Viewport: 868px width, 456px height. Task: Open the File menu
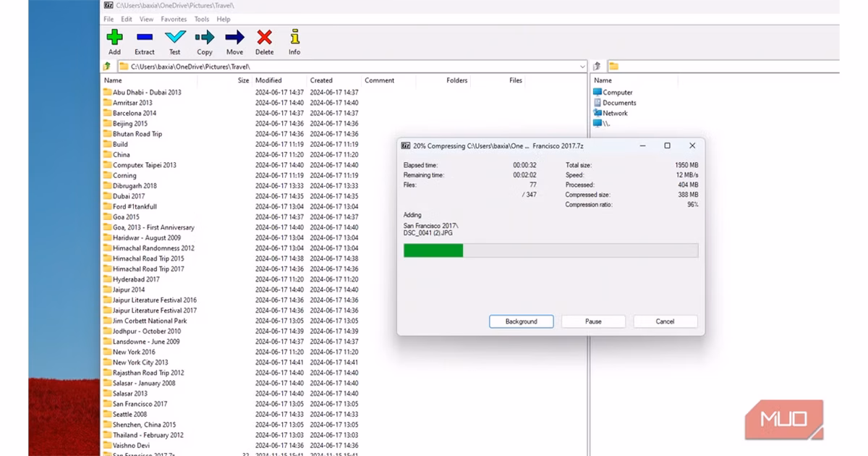[x=109, y=19]
